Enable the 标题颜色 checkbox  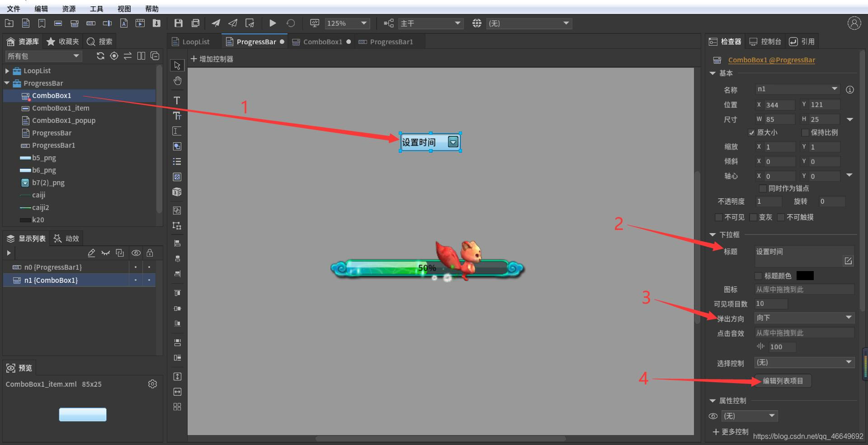pyautogui.click(x=759, y=276)
